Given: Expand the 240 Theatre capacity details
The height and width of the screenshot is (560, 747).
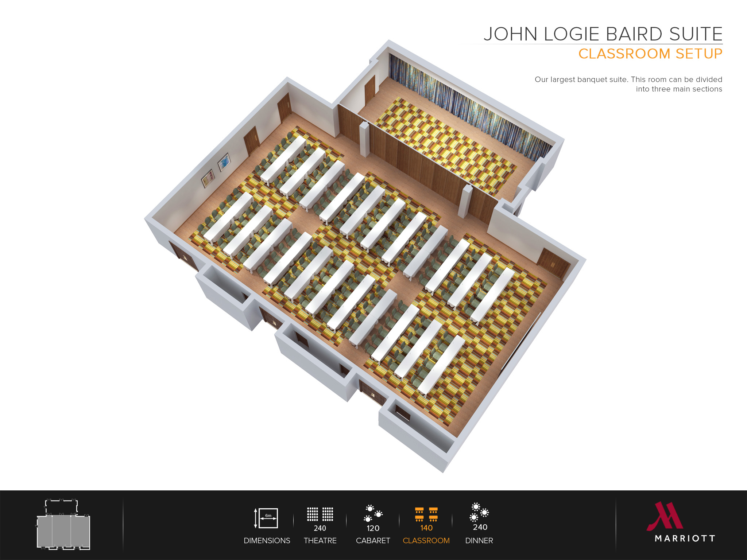Looking at the screenshot, I should tap(320, 528).
